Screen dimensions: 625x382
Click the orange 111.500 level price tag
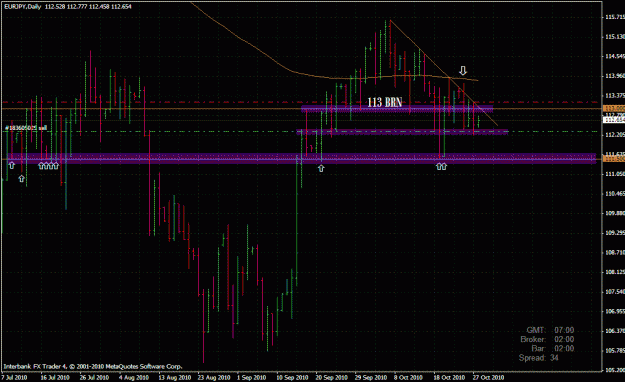click(x=613, y=159)
